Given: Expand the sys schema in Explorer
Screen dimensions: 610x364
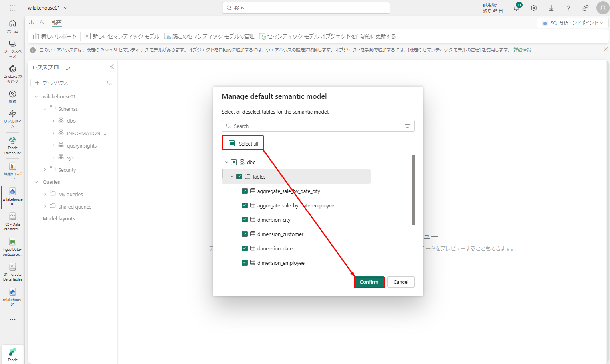Looking at the screenshot, I should (53, 158).
